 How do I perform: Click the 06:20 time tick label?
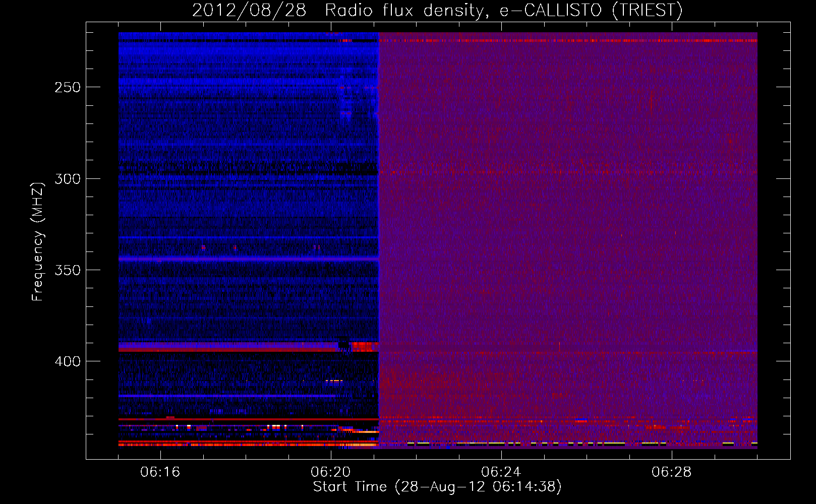(x=331, y=472)
